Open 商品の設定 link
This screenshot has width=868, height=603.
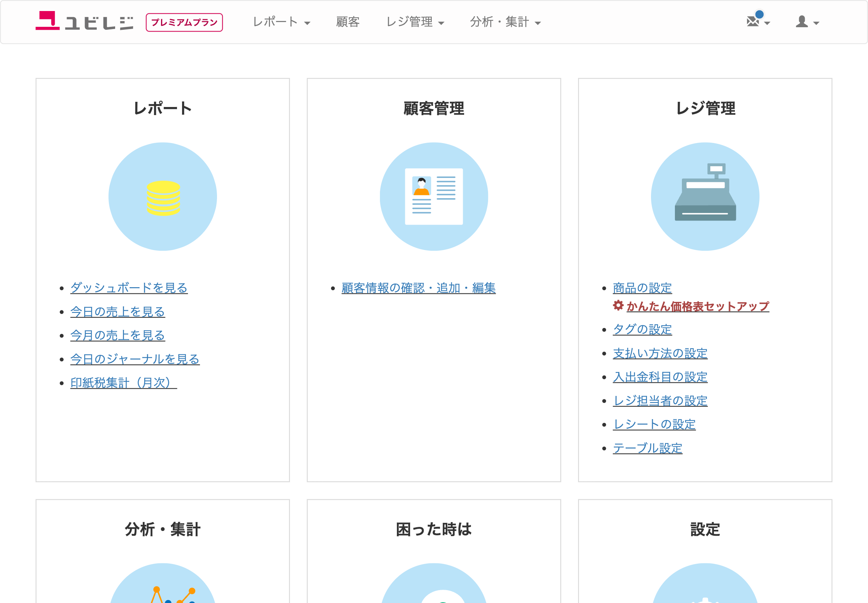point(643,288)
